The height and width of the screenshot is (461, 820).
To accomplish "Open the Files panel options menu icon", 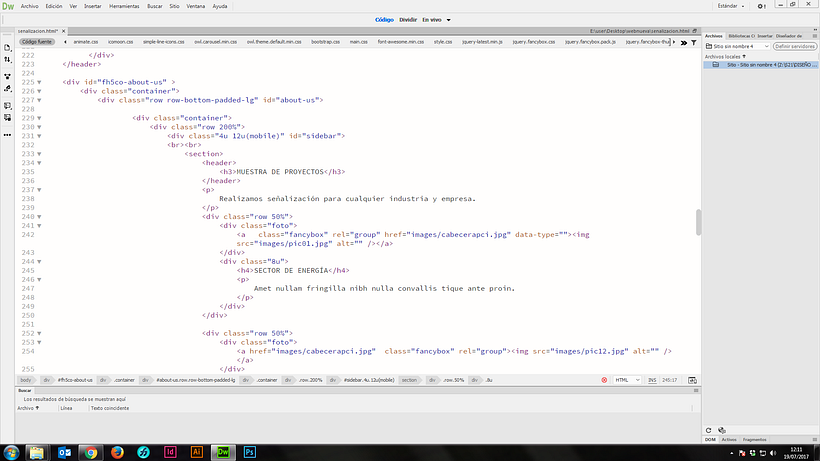I will [815, 36].
